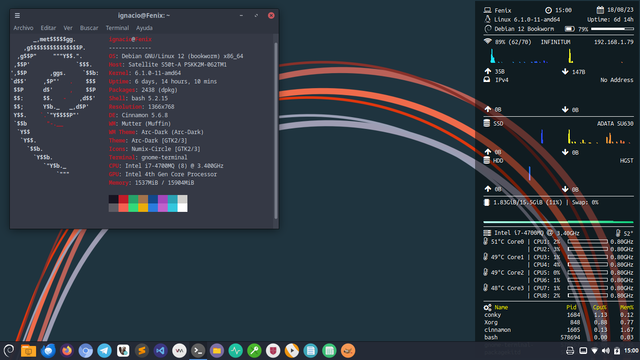Click the INFINITUM network name in Conky
This screenshot has width=640, height=360.
[556, 42]
